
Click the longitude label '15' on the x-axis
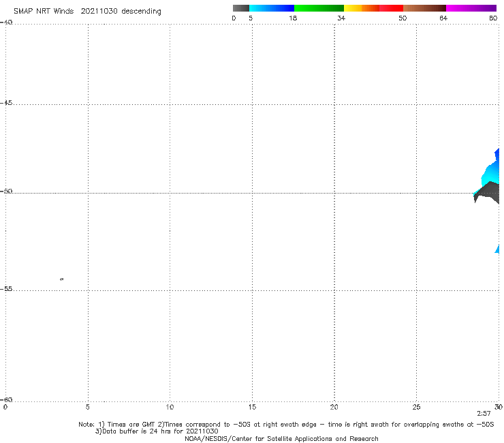pyautogui.click(x=252, y=407)
